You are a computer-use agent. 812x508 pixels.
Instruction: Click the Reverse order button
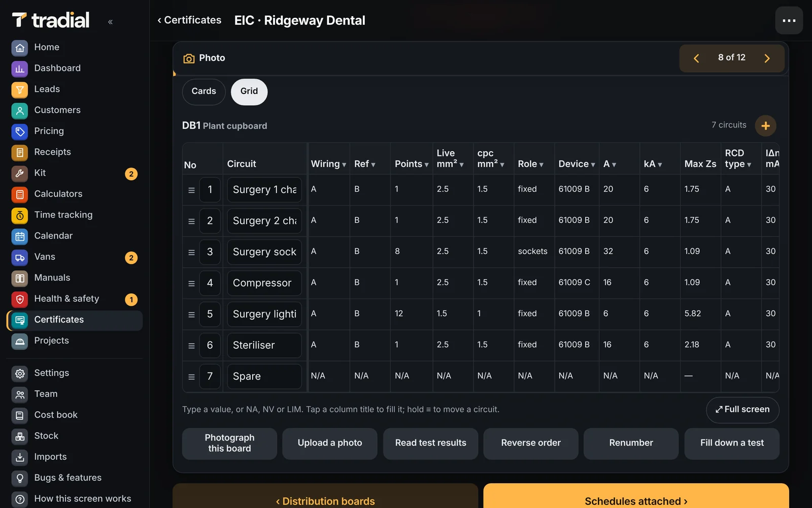coord(531,443)
